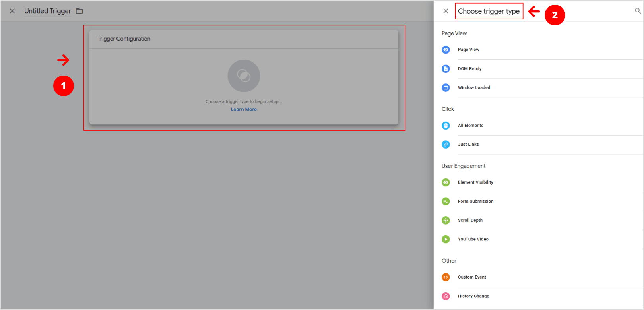
Task: Click the 'Choose a trigger type to begin setup' text
Action: (244, 101)
